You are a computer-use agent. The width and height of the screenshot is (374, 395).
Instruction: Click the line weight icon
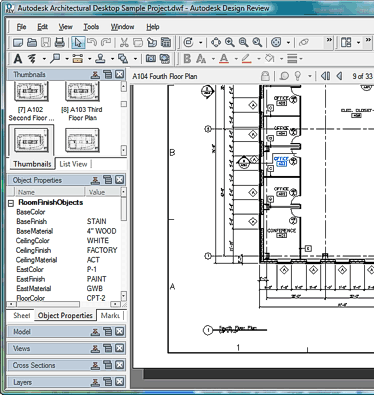point(292,59)
